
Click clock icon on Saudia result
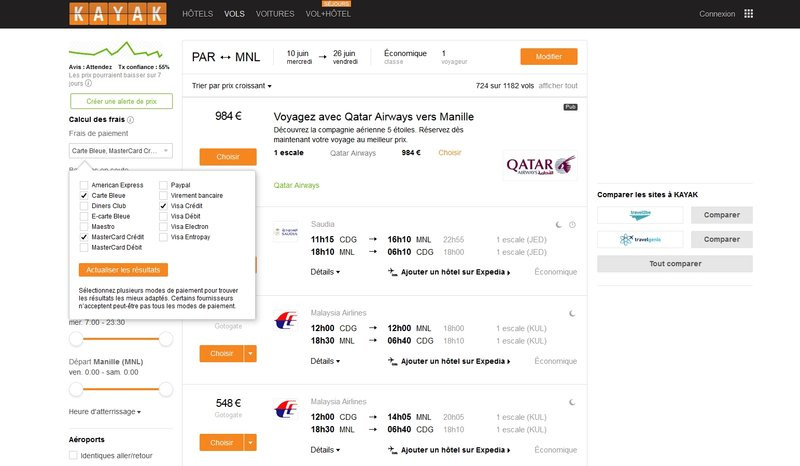pyautogui.click(x=572, y=225)
